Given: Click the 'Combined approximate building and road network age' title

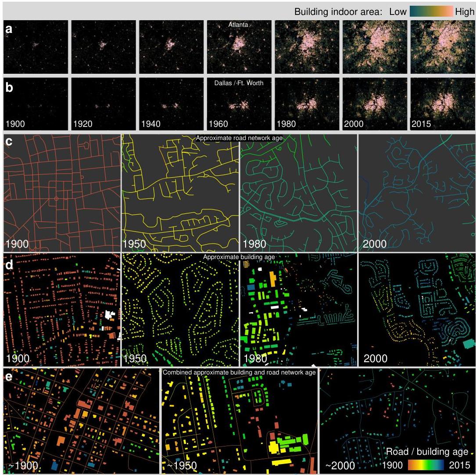Looking at the screenshot, I should [x=239, y=372].
